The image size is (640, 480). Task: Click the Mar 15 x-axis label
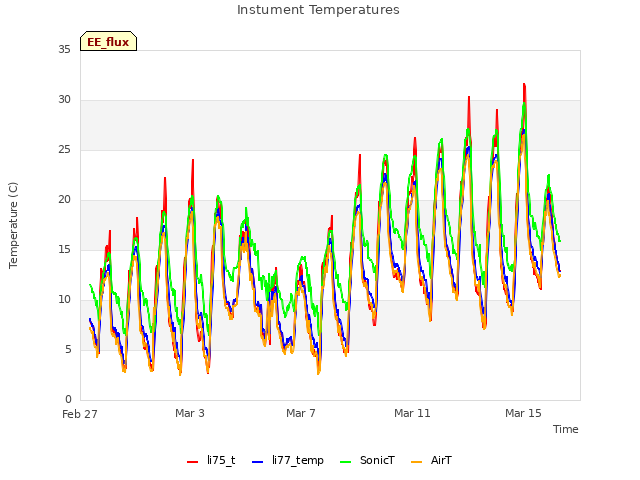click(x=523, y=413)
